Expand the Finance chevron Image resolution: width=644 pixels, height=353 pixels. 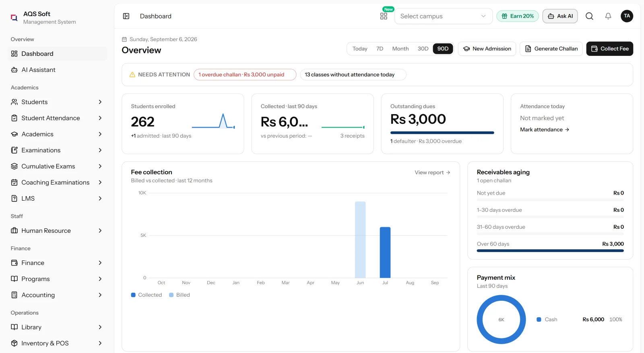pyautogui.click(x=100, y=263)
